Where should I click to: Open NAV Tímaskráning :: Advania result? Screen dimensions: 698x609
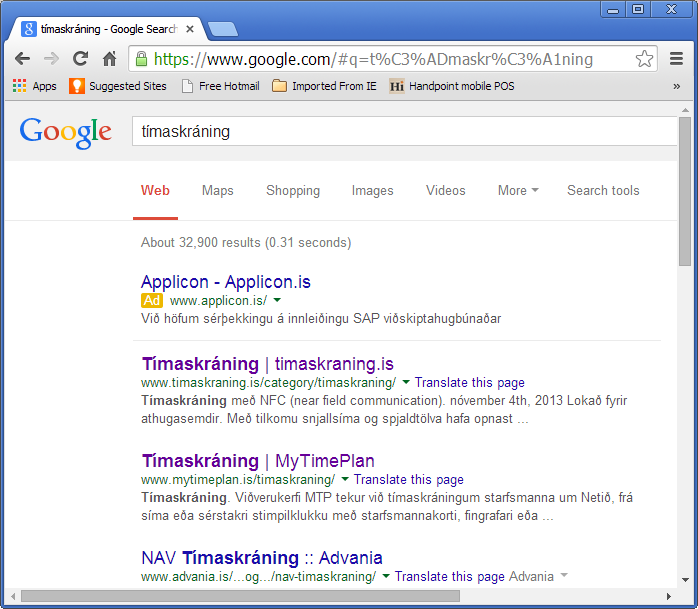262,558
